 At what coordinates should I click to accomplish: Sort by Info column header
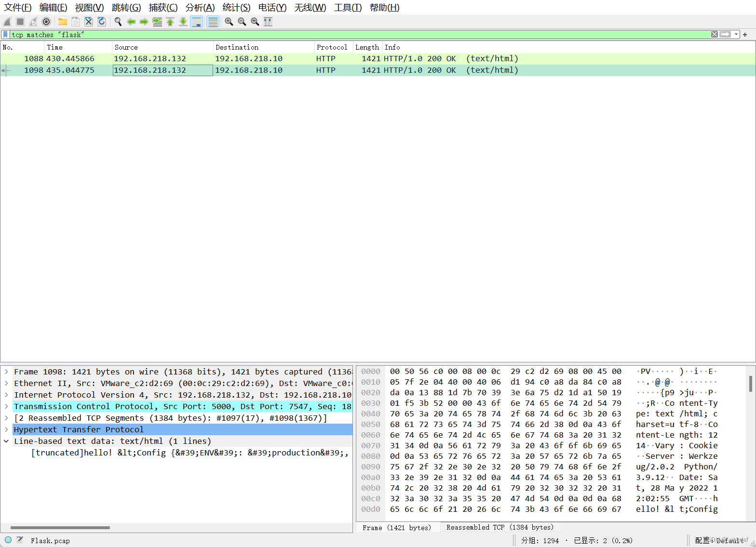(569, 47)
